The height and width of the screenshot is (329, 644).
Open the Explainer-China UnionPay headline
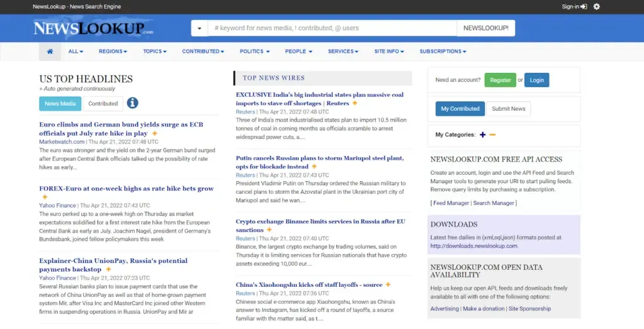[x=113, y=265]
